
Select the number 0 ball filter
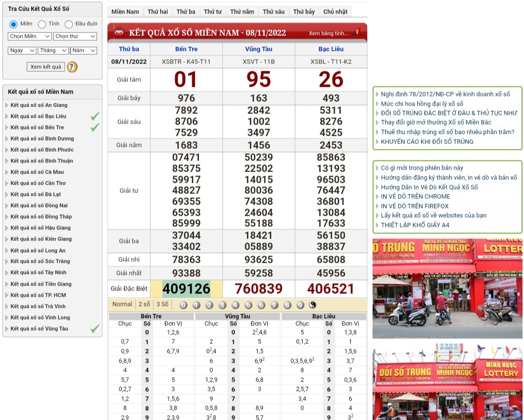click(x=183, y=305)
